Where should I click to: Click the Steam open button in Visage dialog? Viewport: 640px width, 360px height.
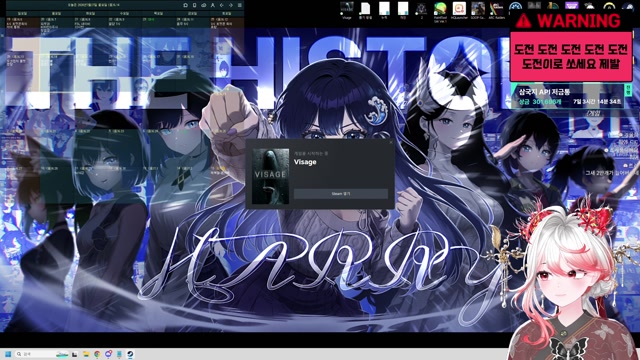pos(341,193)
